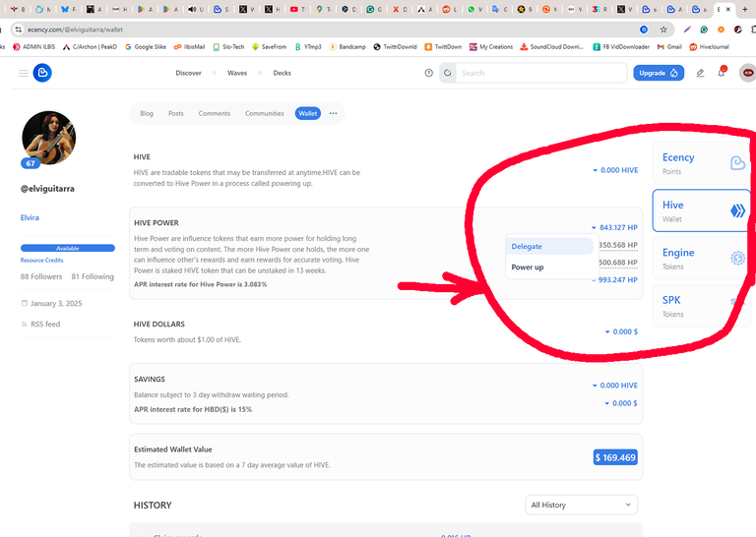756x537 pixels.
Task: View the 81 Following list
Action: point(93,276)
